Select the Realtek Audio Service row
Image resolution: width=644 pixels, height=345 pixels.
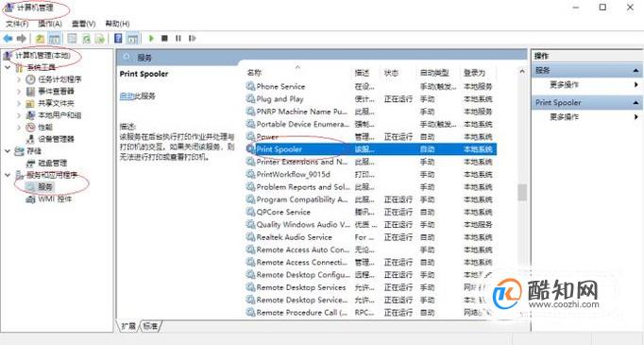click(x=371, y=237)
